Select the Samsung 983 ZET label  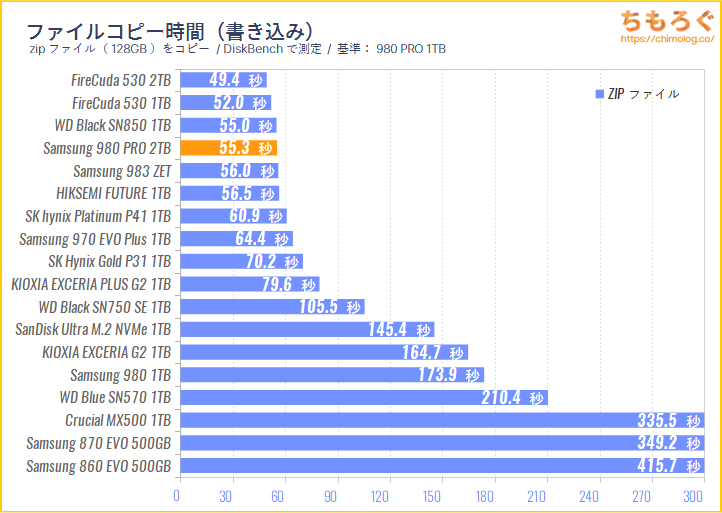[x=122, y=171]
